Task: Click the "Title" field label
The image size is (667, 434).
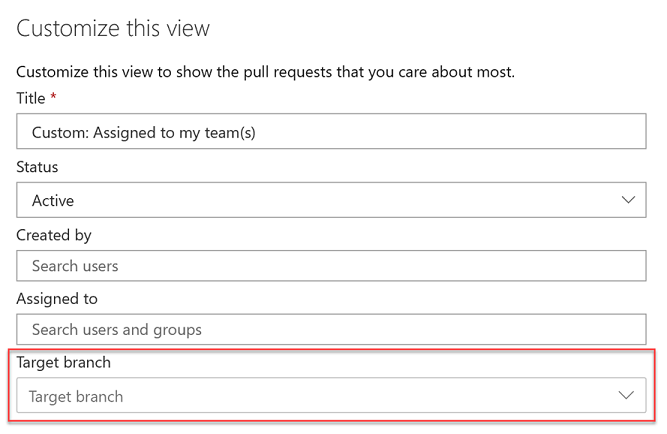Action: click(31, 98)
